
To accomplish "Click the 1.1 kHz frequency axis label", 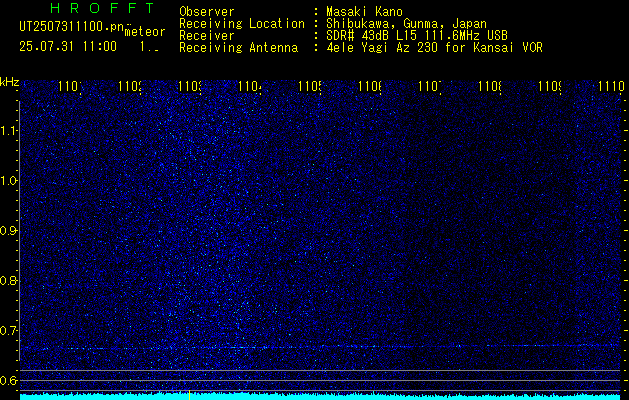I will [8, 131].
